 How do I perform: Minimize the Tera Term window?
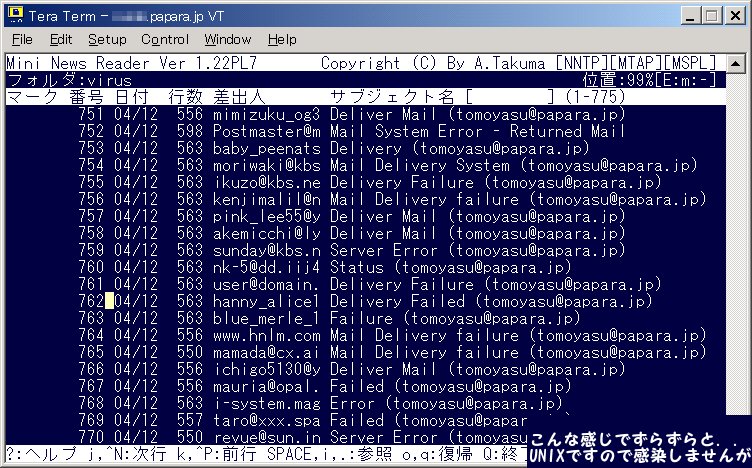point(690,16)
